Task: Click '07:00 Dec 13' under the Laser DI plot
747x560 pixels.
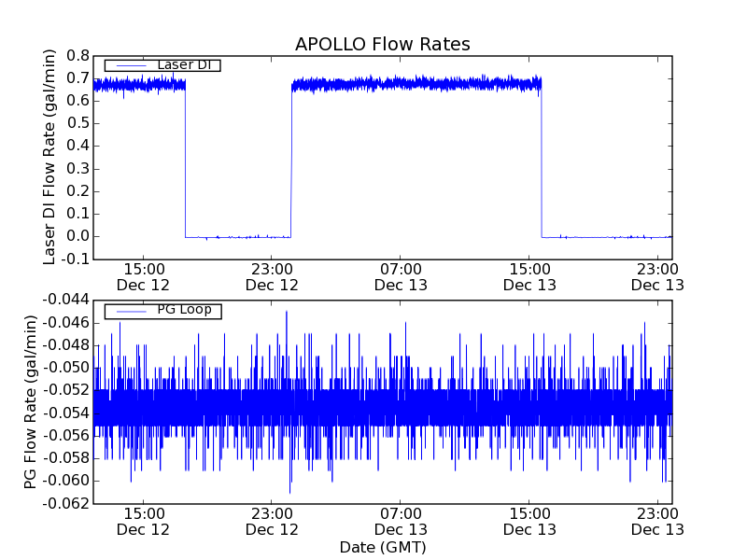Action: tap(401, 277)
